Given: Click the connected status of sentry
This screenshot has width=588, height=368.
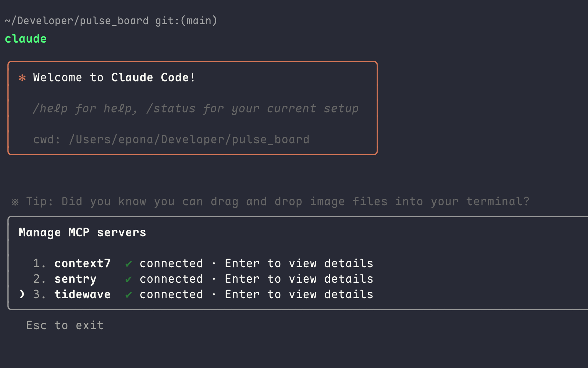Looking at the screenshot, I should (171, 279).
